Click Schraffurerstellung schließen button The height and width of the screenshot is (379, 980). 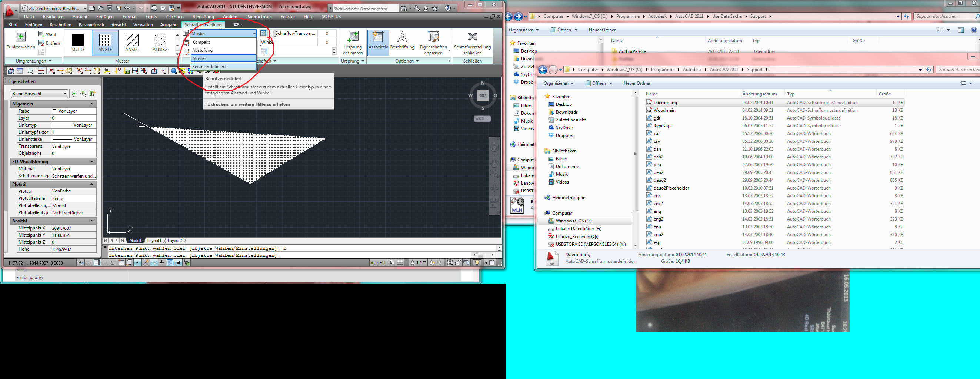coord(473,43)
